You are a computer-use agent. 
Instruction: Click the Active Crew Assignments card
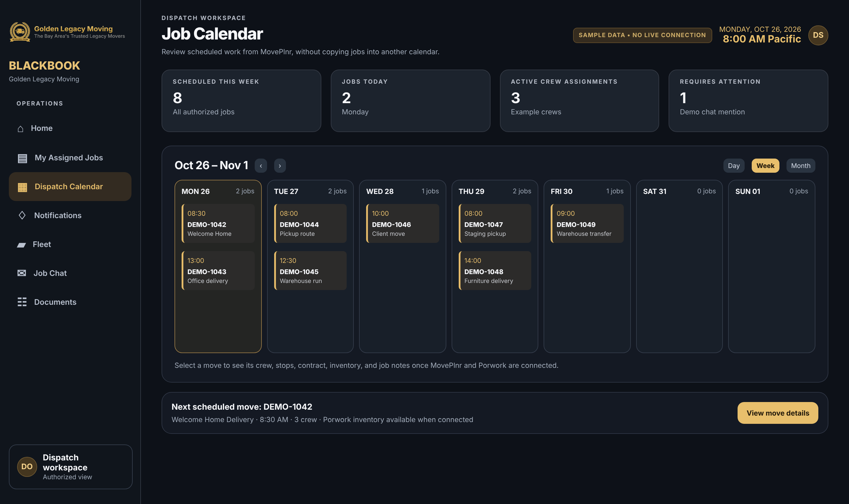579,101
